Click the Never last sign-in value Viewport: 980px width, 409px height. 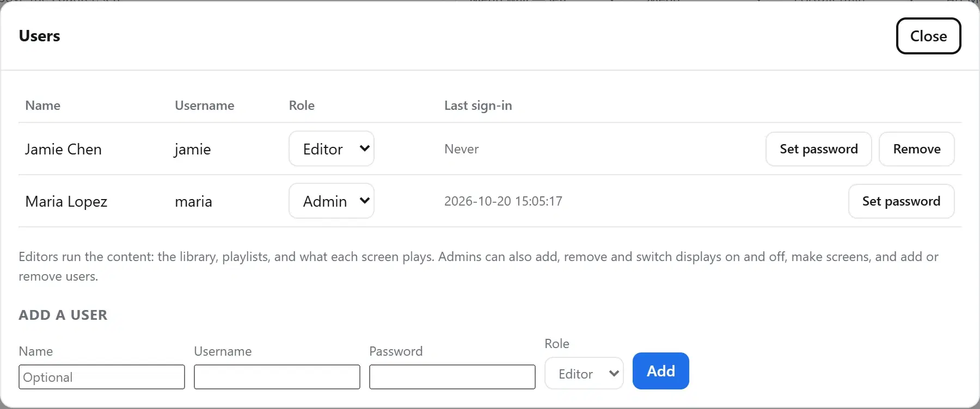[462, 149]
